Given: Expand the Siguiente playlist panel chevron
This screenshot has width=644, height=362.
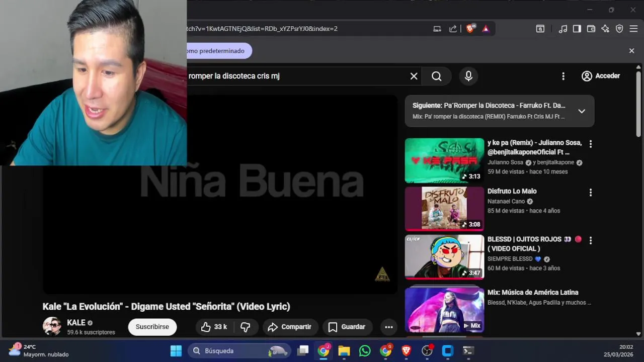Looking at the screenshot, I should pos(582,111).
